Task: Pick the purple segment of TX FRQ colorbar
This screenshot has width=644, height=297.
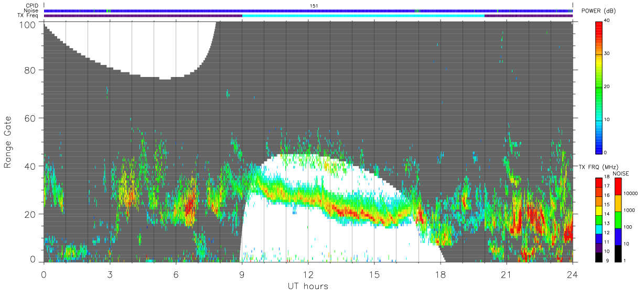Action: click(599, 248)
